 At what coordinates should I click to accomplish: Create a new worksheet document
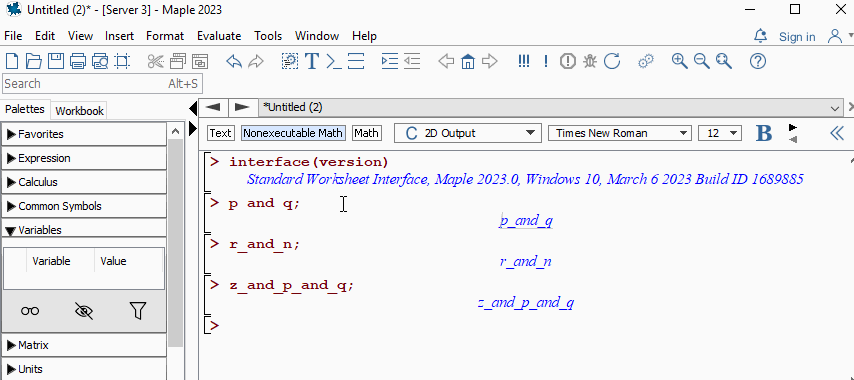click(11, 61)
